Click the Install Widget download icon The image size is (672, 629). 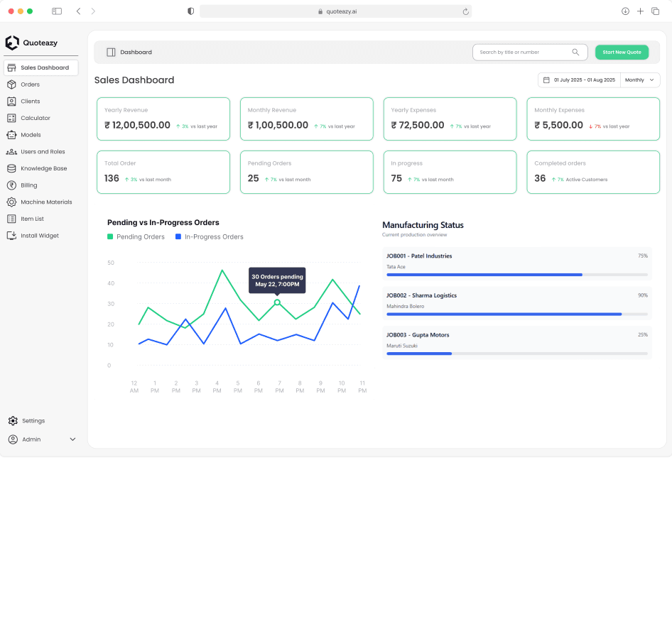point(11,236)
